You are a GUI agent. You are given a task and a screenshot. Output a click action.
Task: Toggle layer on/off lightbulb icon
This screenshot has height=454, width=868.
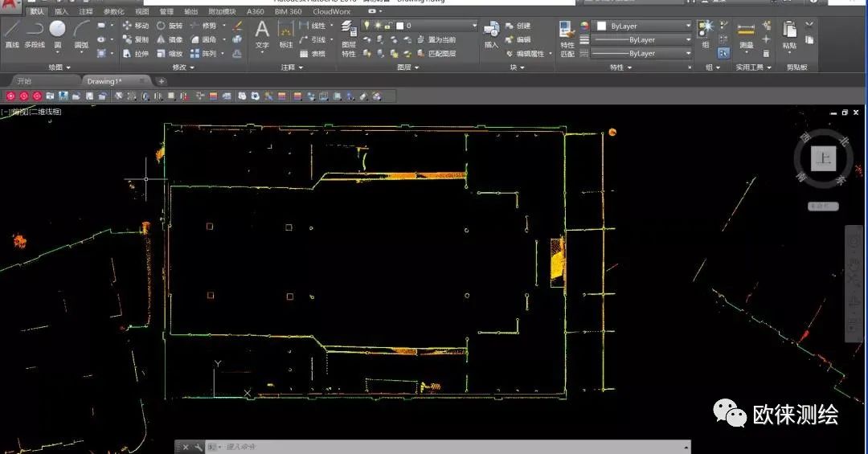click(x=366, y=26)
